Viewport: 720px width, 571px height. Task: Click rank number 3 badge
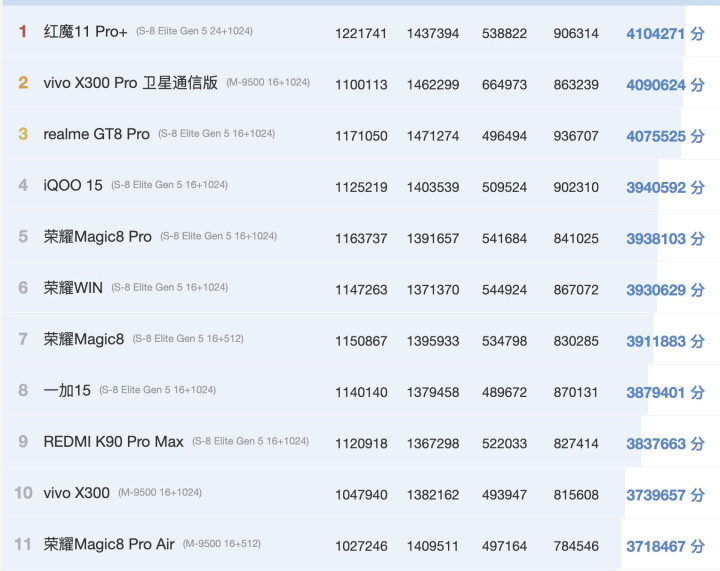point(23,134)
